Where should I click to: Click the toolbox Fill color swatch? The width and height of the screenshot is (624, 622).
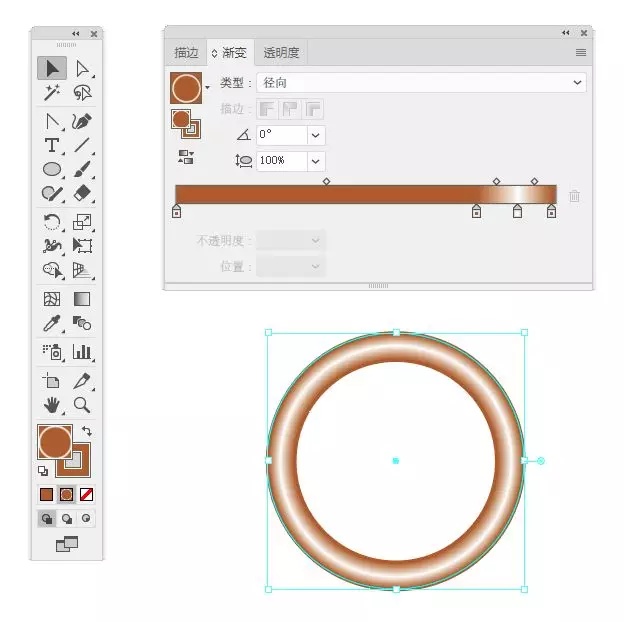55,441
